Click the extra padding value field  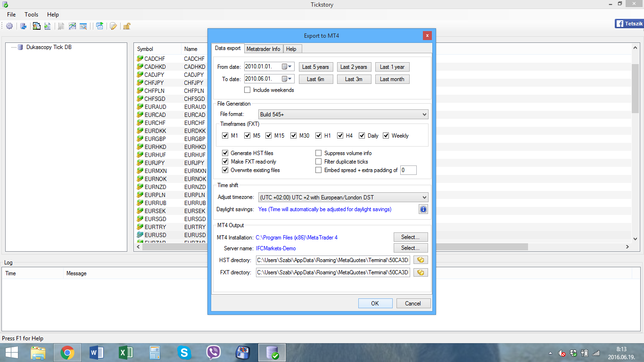tap(408, 170)
